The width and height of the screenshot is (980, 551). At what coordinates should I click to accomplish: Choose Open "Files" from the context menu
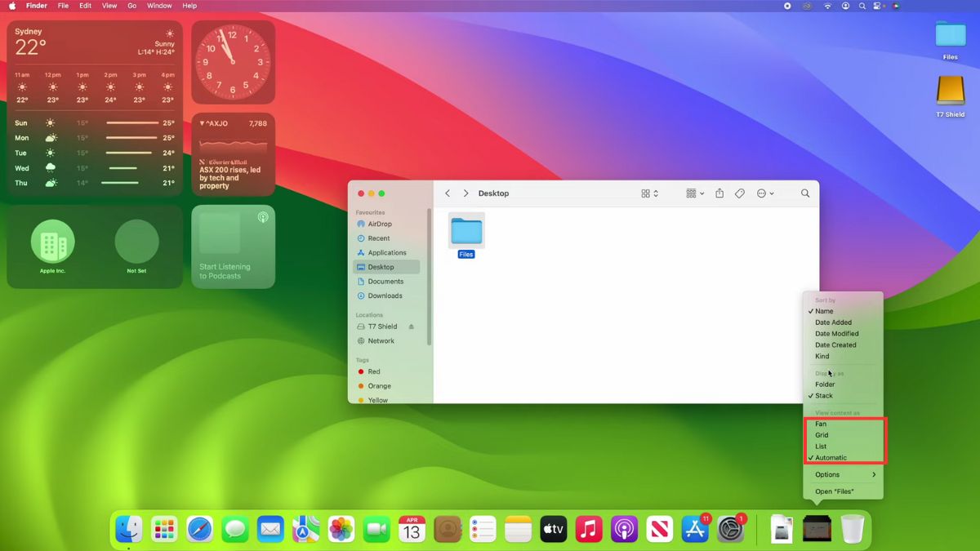(x=833, y=491)
